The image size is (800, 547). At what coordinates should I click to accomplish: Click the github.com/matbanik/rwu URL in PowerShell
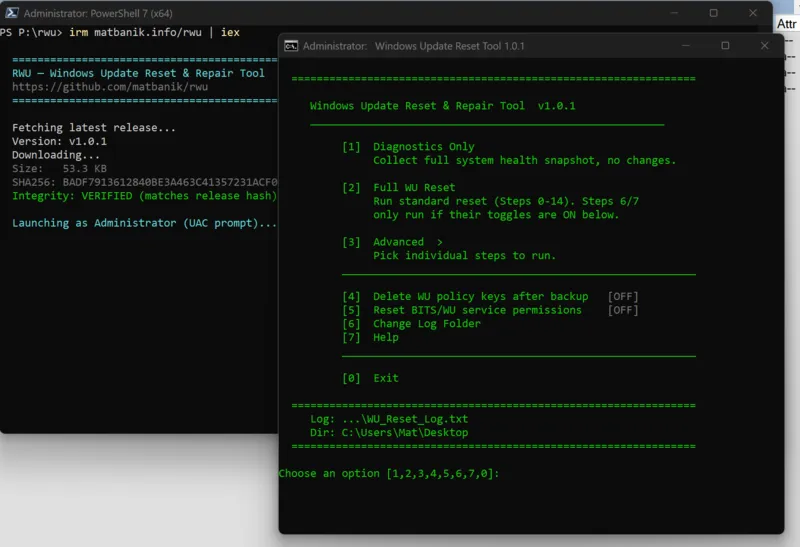pyautogui.click(x=110, y=87)
